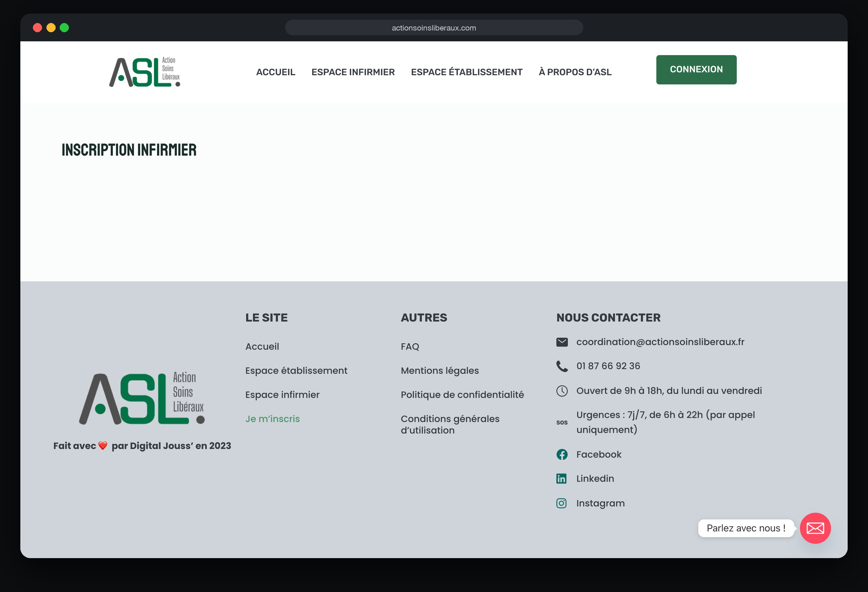Click the red heart emoji in footer credit
Image resolution: width=868 pixels, height=592 pixels.
(103, 446)
